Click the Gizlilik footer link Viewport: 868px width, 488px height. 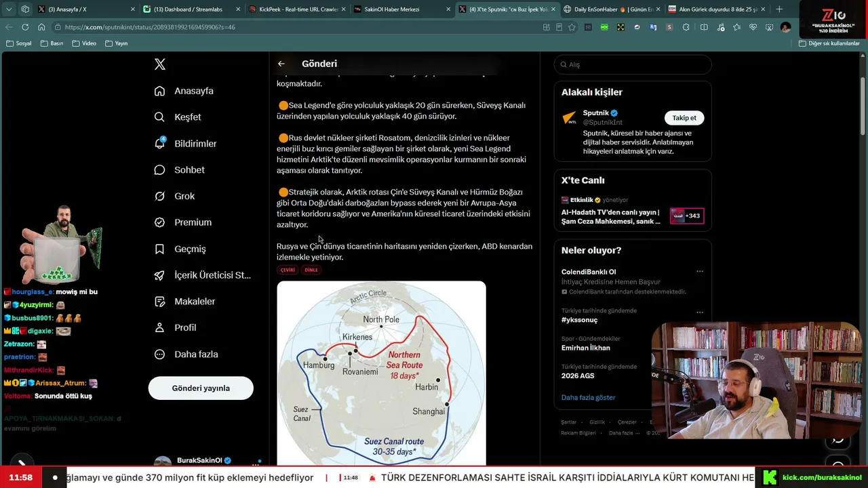597,422
